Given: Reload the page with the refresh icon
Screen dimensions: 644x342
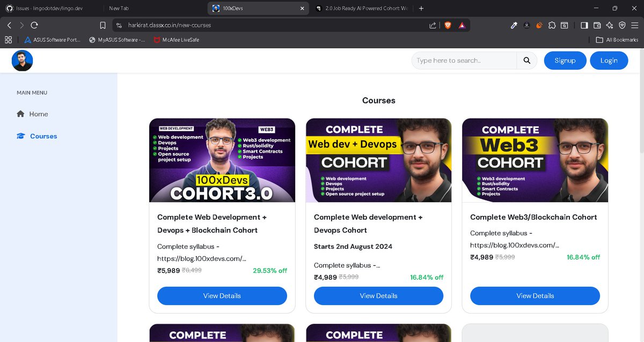Looking at the screenshot, I should click(34, 25).
